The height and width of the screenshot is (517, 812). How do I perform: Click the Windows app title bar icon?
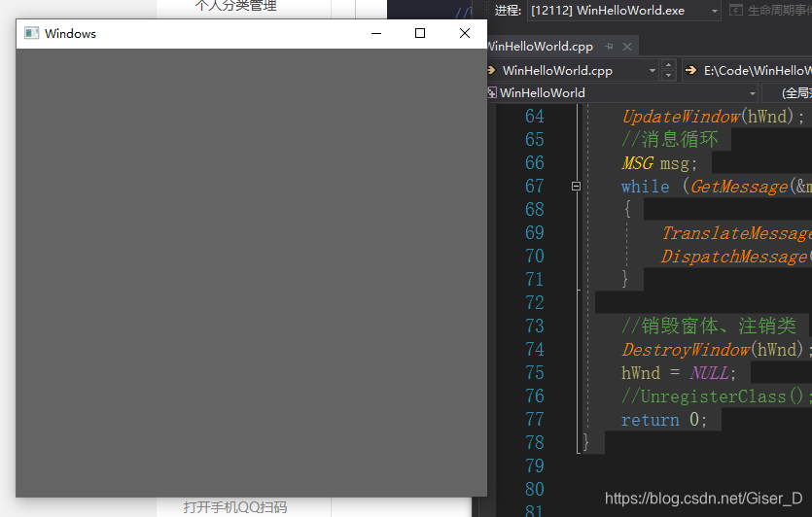tap(31, 33)
